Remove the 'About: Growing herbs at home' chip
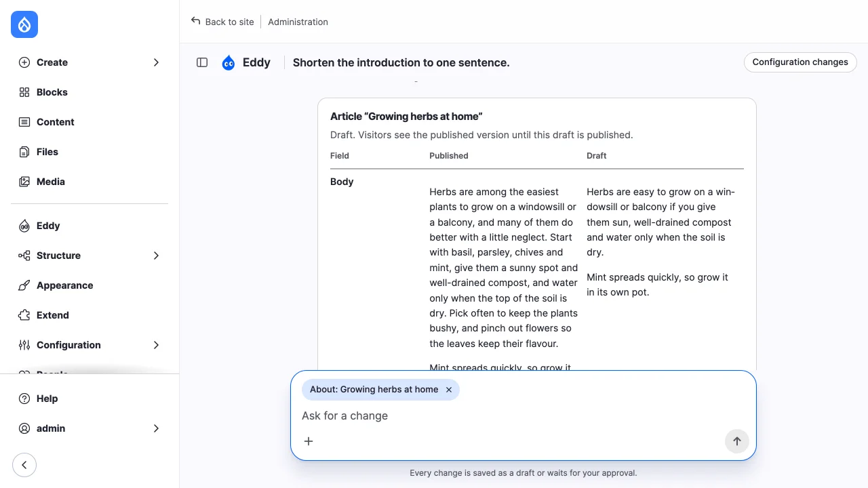Screen dimensions: 868x488 pyautogui.click(x=449, y=390)
